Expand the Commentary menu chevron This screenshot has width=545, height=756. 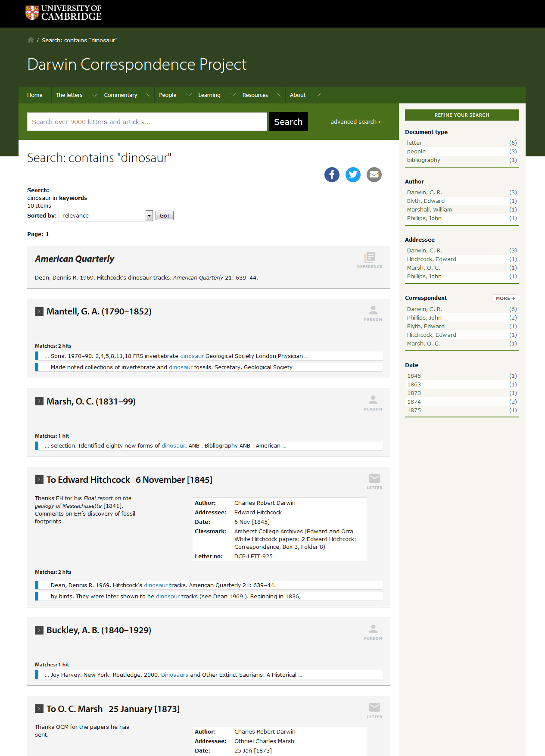149,95
